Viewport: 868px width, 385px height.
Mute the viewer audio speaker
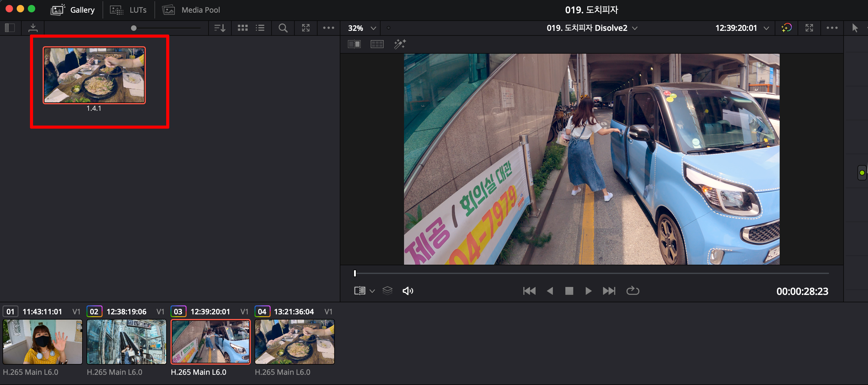[408, 291]
